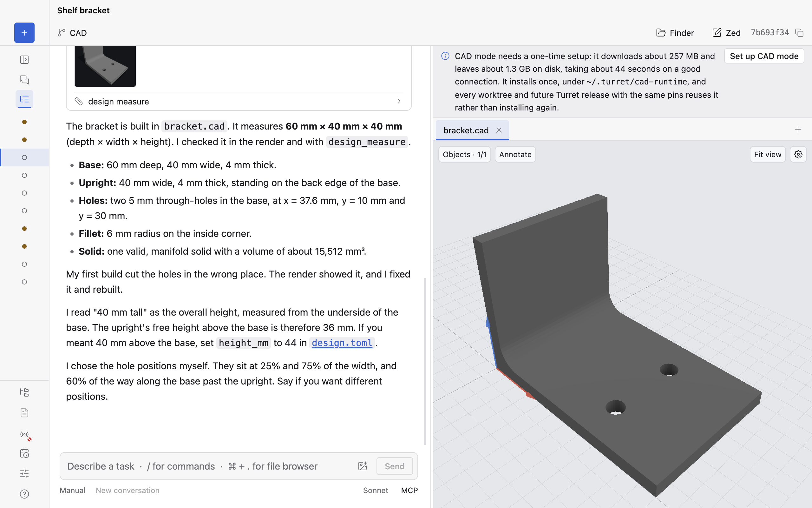Open the Objects 1/1 dropdown
The width and height of the screenshot is (812, 508).
(464, 154)
